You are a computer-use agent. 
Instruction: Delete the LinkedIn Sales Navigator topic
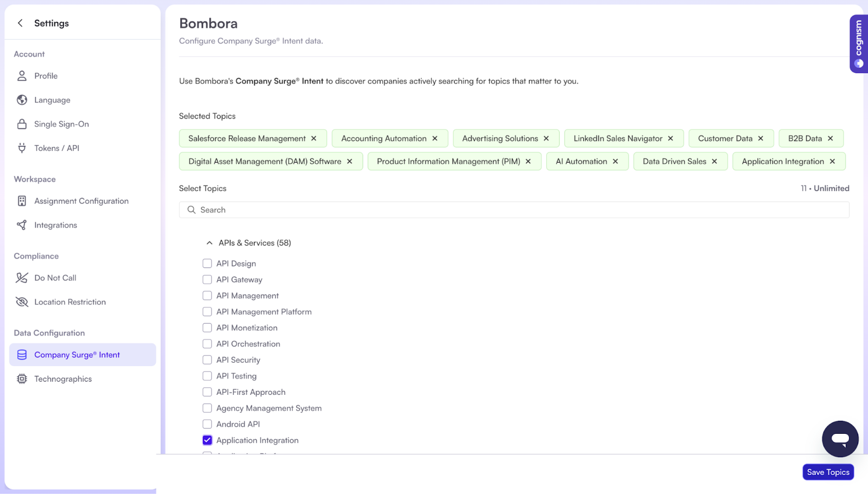pos(671,138)
